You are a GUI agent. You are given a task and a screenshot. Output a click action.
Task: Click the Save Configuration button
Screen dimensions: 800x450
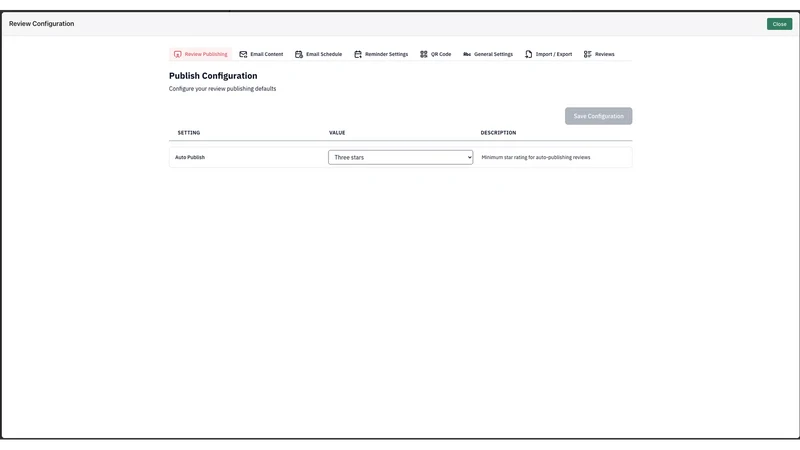pyautogui.click(x=598, y=116)
